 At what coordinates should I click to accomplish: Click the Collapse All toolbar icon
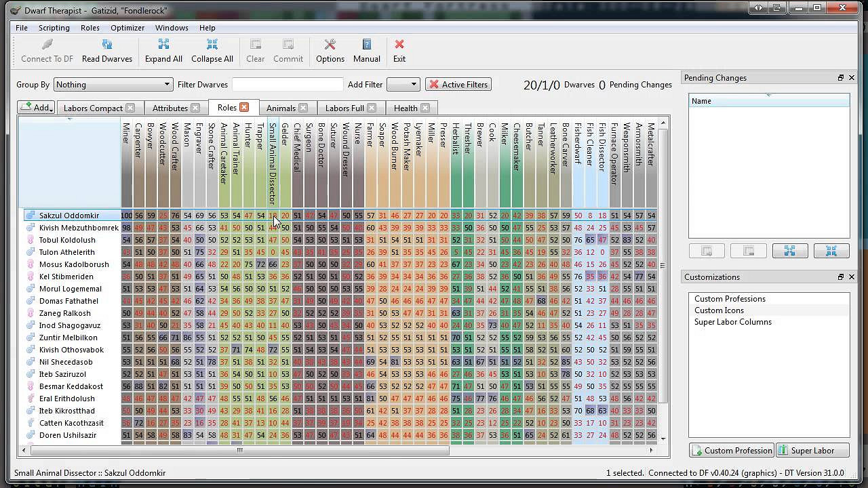[212, 45]
